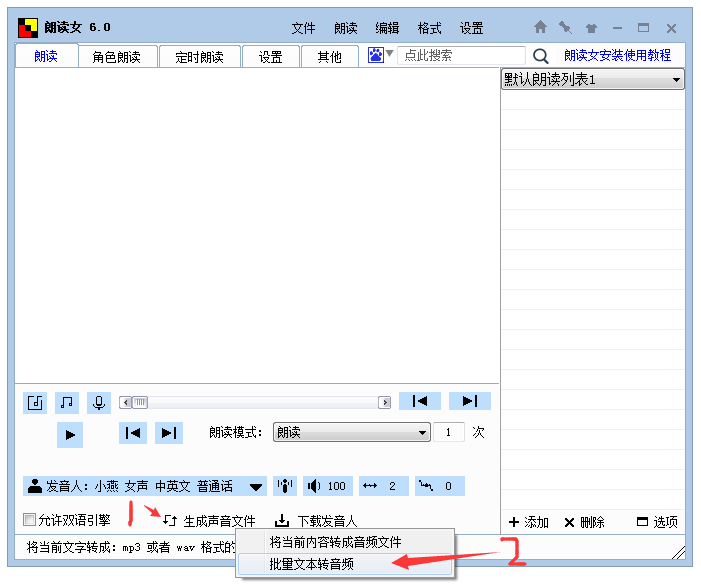Viewport: 701px width, 585px height.
Task: Switch to the 设置 tab
Action: coord(270,57)
